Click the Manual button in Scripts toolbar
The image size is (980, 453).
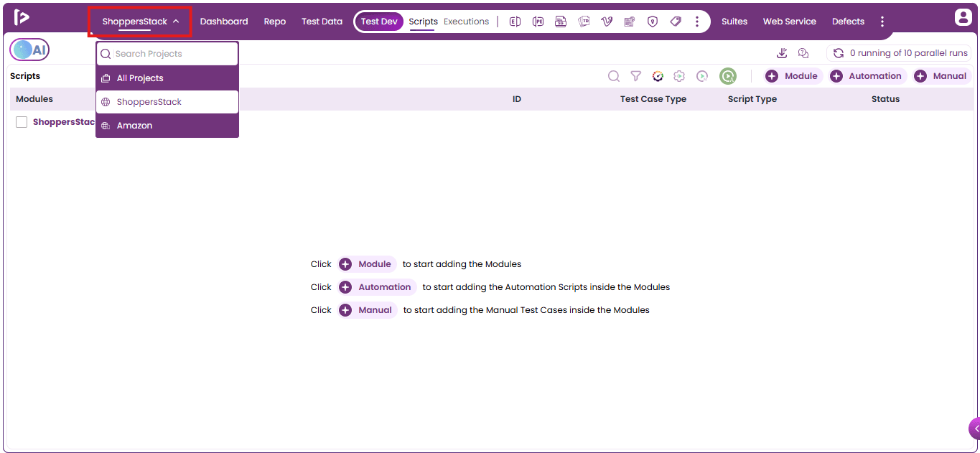(941, 76)
